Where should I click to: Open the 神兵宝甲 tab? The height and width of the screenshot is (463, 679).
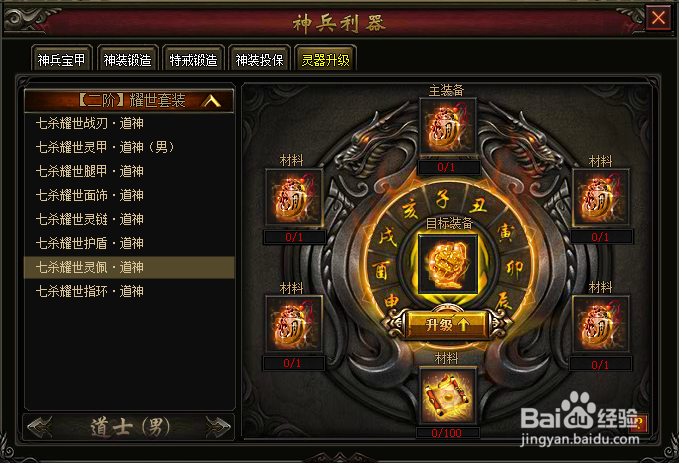[61, 58]
